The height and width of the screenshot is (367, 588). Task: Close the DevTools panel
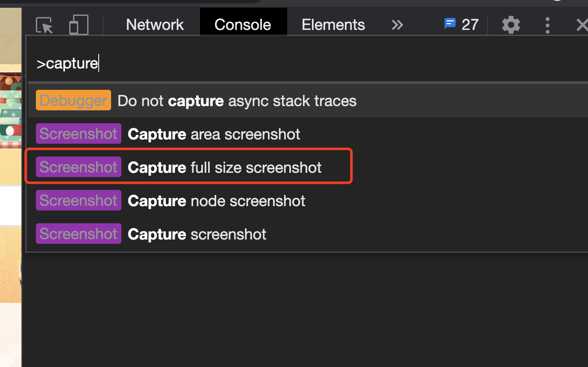coord(582,25)
